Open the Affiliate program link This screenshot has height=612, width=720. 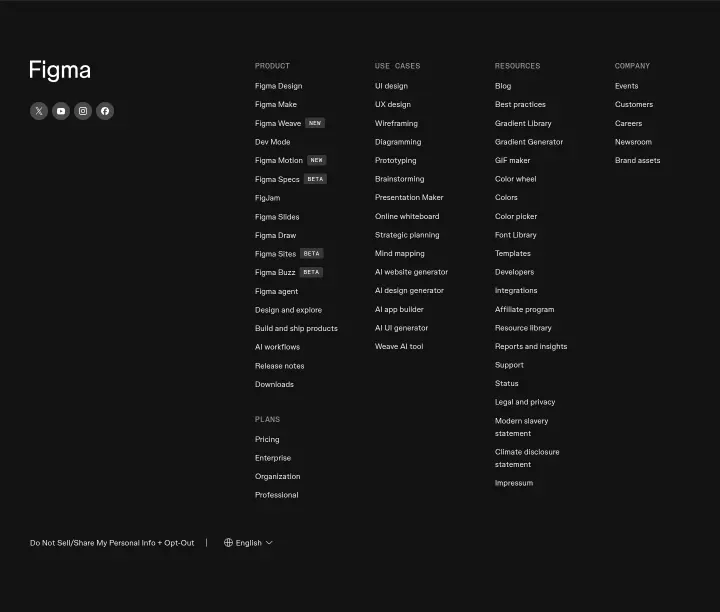(x=524, y=309)
